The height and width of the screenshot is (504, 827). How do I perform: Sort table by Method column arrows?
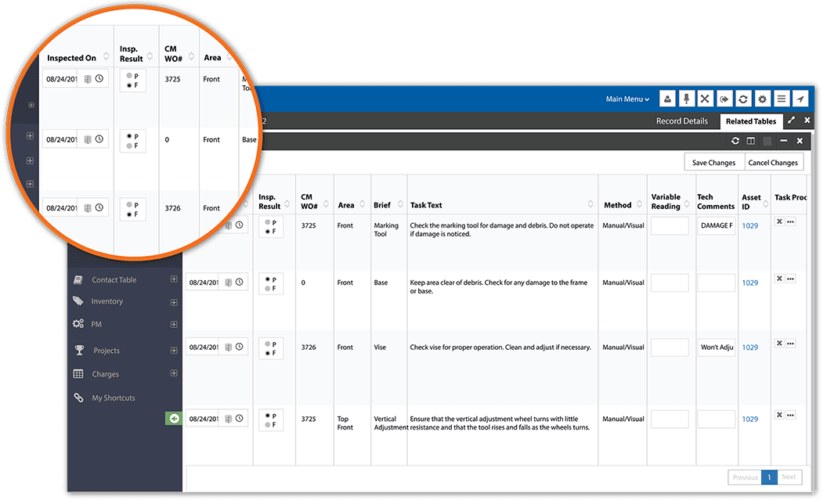point(639,204)
